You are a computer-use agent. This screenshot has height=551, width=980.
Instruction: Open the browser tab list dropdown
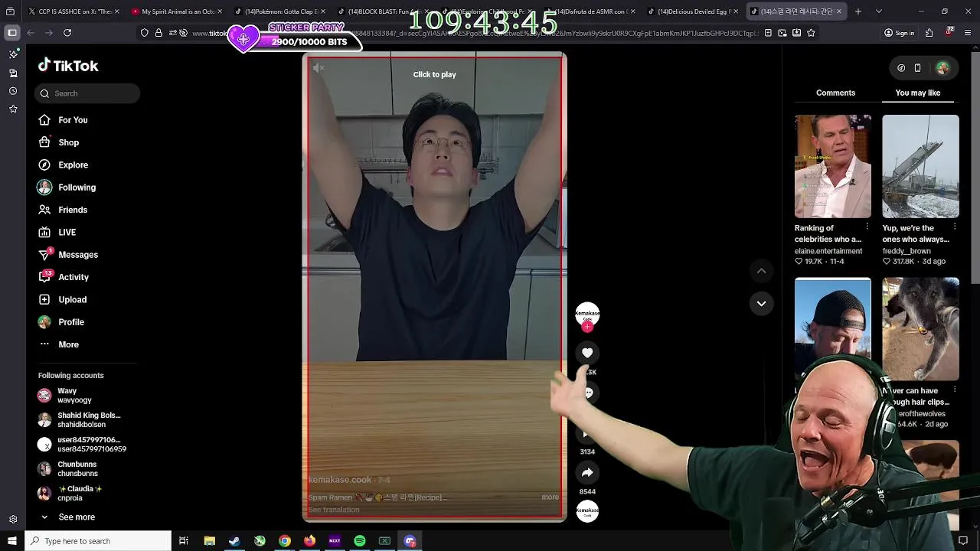click(x=878, y=11)
